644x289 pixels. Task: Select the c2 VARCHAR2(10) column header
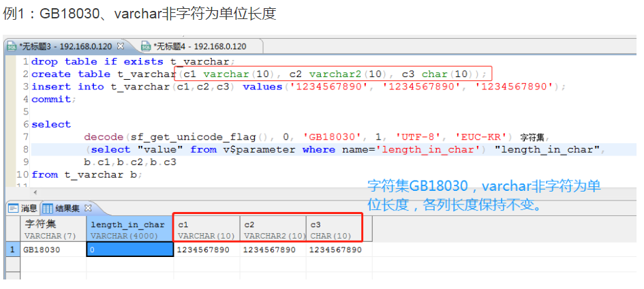click(273, 229)
